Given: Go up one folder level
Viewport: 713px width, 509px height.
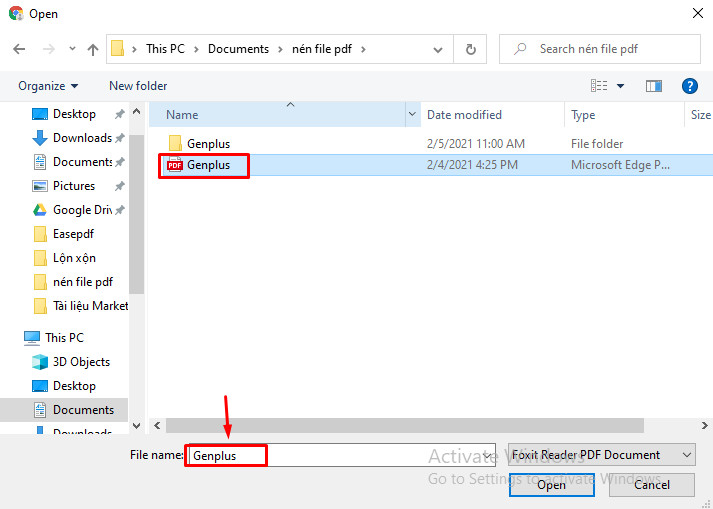Looking at the screenshot, I should point(93,49).
